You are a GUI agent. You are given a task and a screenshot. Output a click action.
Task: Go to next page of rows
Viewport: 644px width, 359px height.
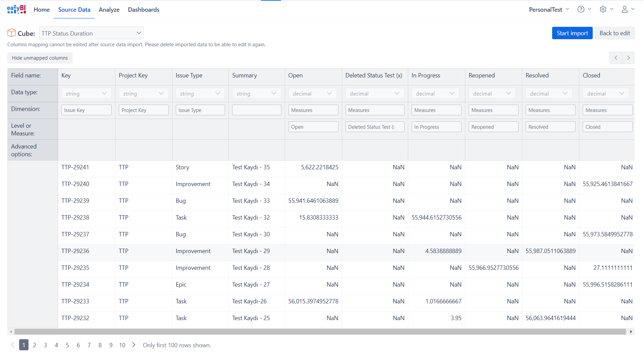[x=134, y=345]
